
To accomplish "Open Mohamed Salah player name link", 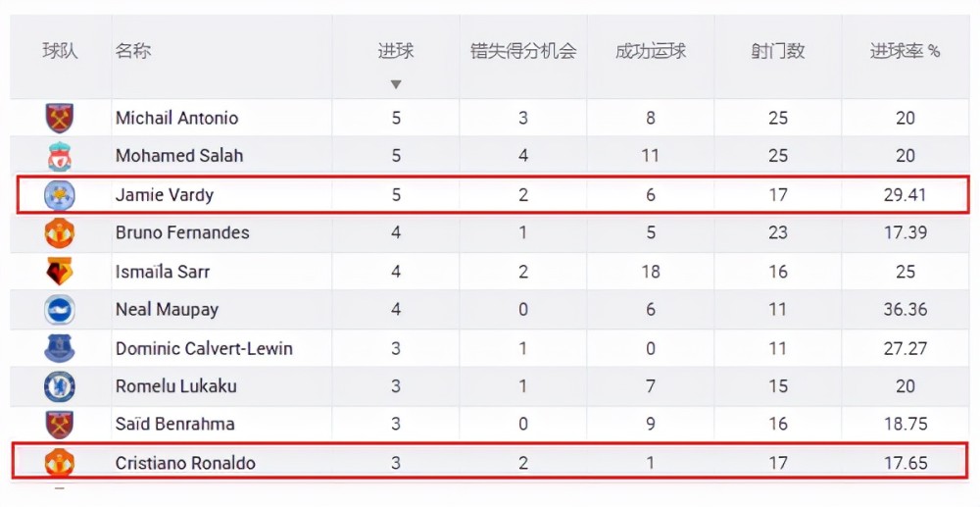I will coord(178,156).
